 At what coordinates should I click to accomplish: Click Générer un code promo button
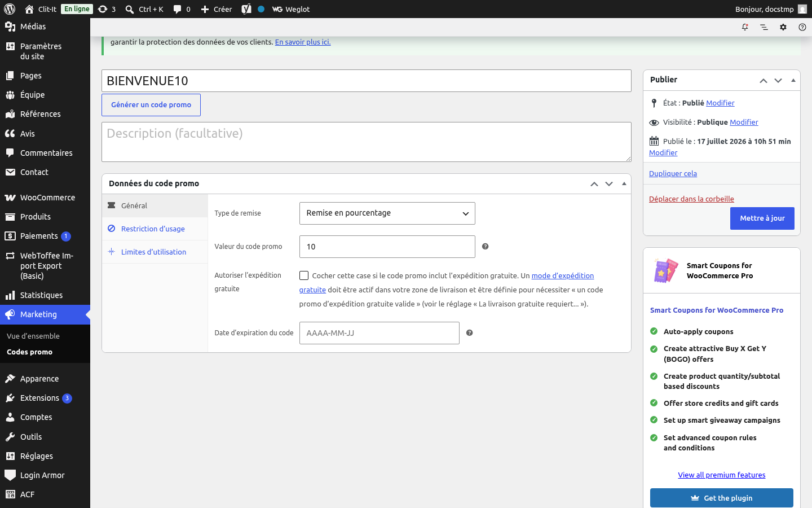(x=151, y=105)
